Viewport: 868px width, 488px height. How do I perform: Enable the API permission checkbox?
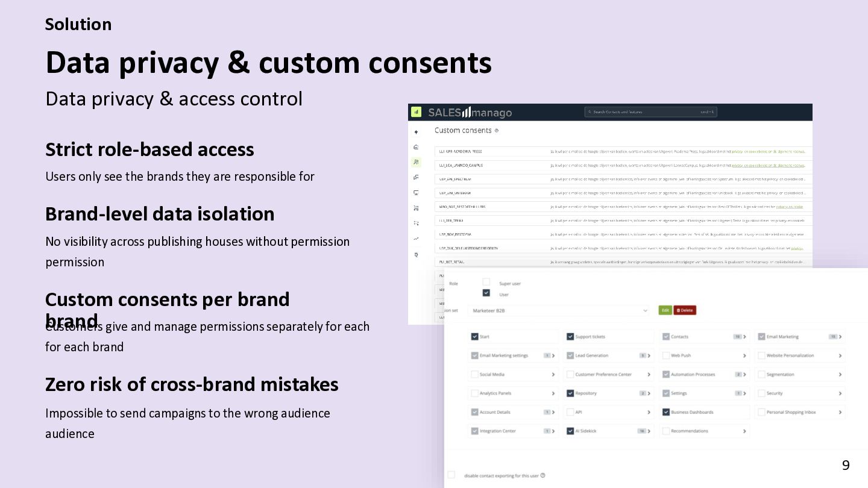tap(570, 412)
